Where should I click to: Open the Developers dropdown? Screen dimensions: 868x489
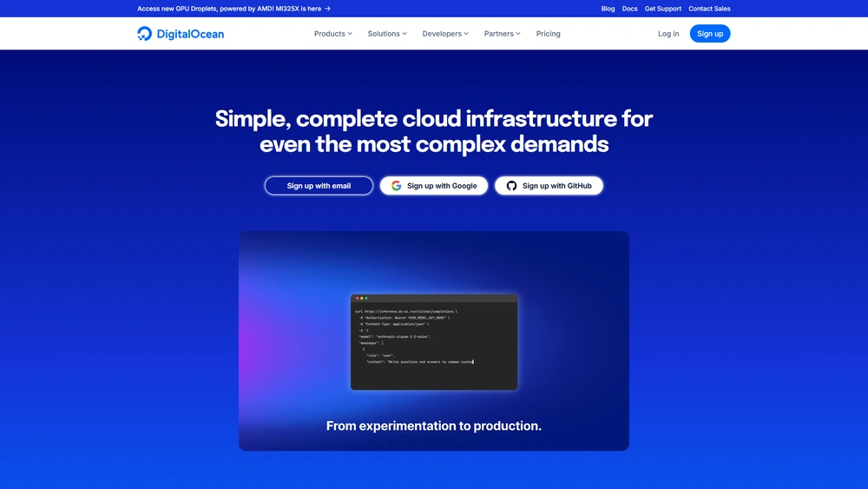[445, 34]
